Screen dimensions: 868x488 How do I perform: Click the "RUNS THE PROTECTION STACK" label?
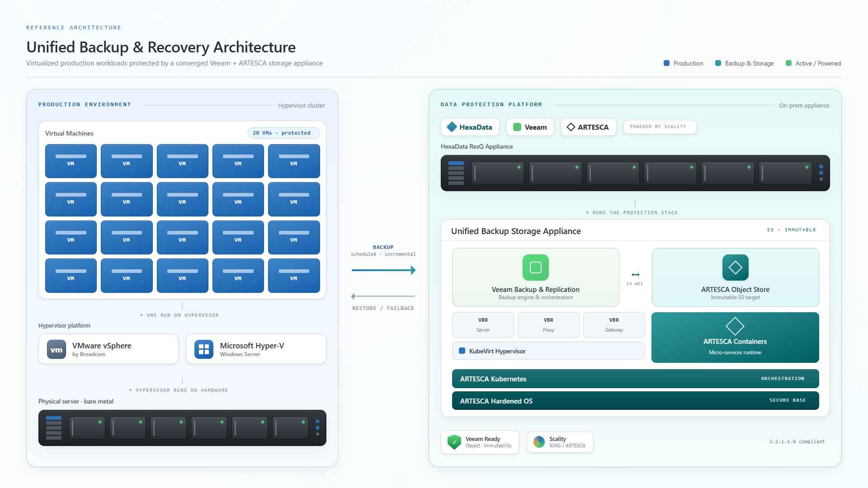pos(632,213)
